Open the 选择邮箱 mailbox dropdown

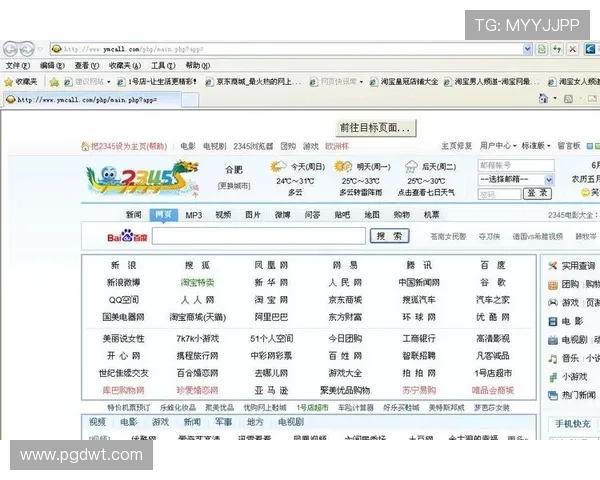pos(548,180)
